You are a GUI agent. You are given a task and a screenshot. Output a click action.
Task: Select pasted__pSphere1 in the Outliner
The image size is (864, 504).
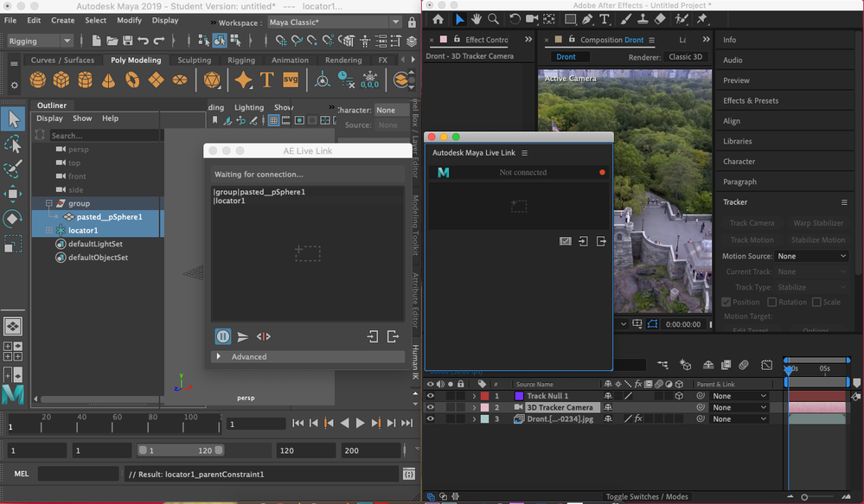[x=109, y=217]
